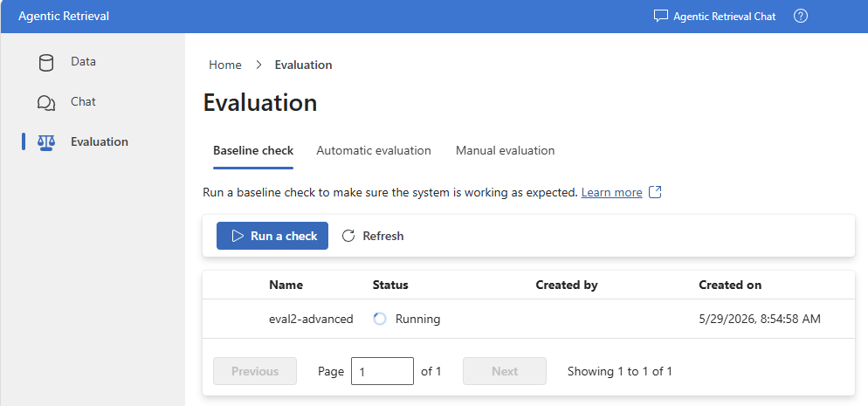Click the external link icon beside Learn more
This screenshot has width=868, height=406.
[x=655, y=192]
